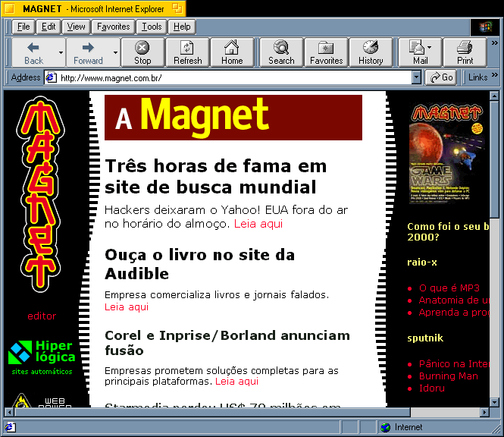Print the current page
Screen dimensions: 504x437
(x=465, y=52)
